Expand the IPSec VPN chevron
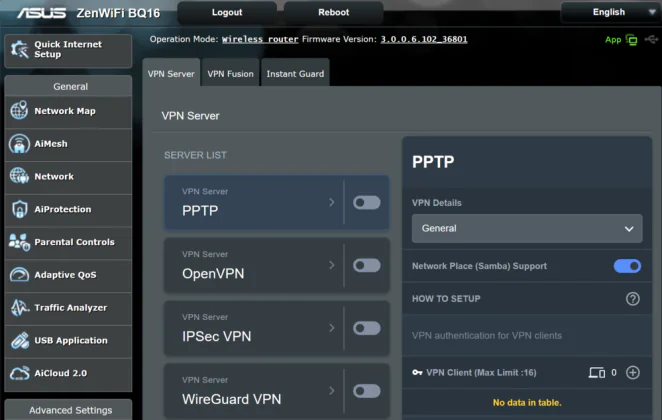The image size is (662, 420). 331,328
